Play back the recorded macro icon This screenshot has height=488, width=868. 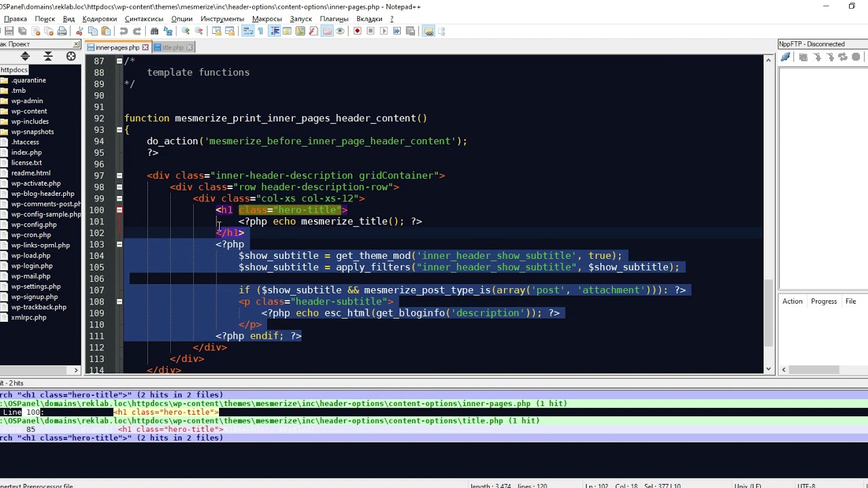(x=384, y=31)
